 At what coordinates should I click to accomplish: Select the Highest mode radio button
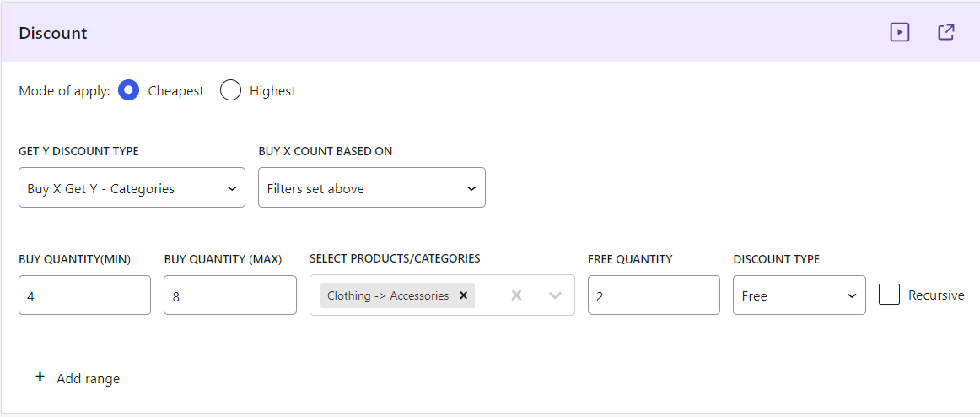(x=230, y=90)
